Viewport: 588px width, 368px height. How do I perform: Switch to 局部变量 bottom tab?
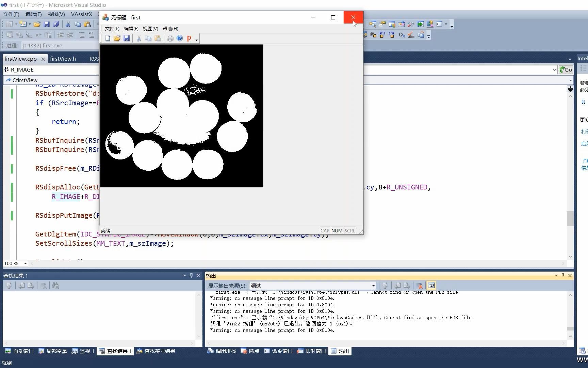pyautogui.click(x=53, y=351)
